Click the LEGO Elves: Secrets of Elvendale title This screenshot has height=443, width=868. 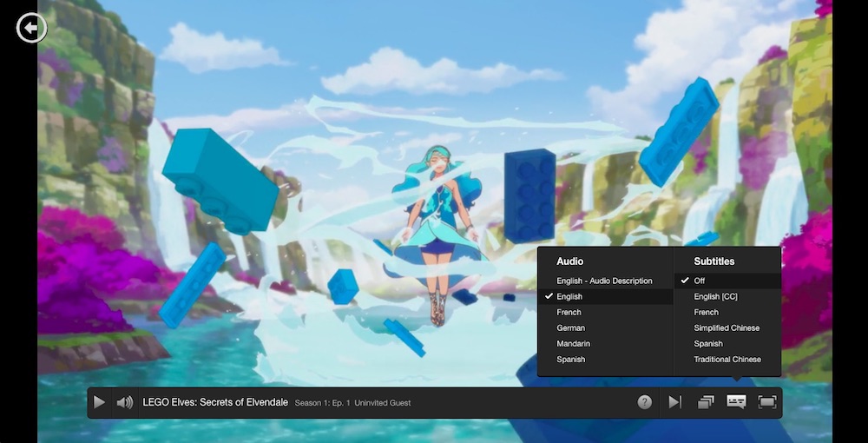pyautogui.click(x=215, y=402)
